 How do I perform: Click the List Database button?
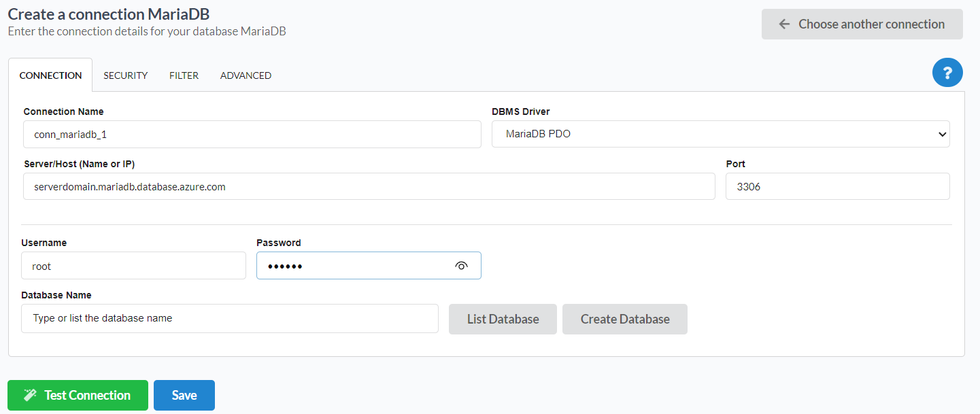click(x=503, y=319)
